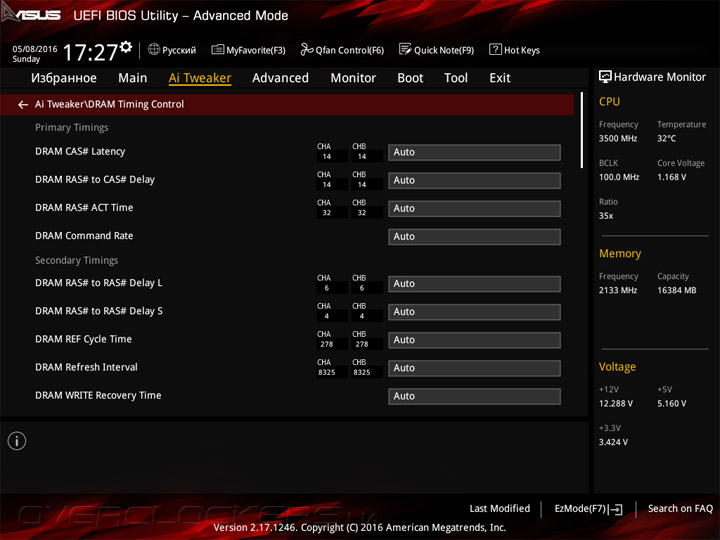Click the Qfan Control fan icon
The width and height of the screenshot is (720, 540).
307,50
